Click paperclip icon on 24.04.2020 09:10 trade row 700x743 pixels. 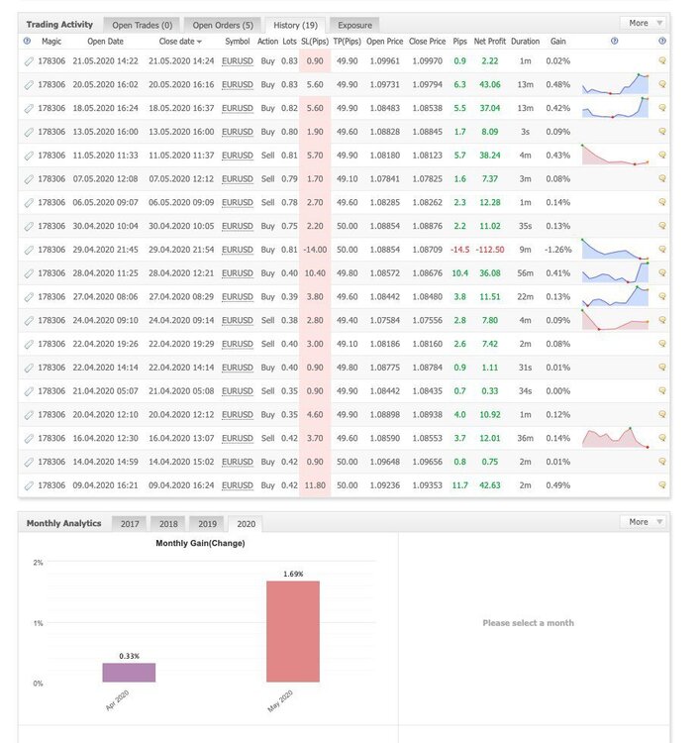[29, 321]
